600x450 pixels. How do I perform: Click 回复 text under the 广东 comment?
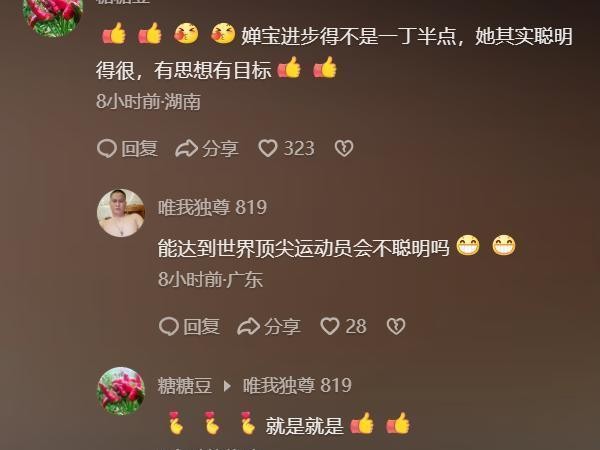coord(202,326)
